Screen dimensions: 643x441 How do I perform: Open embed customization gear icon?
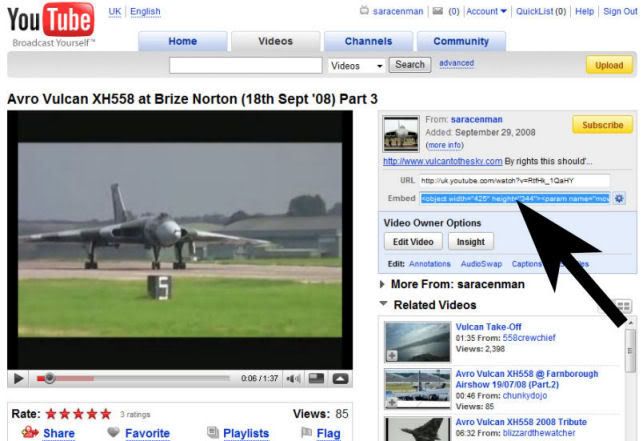click(619, 199)
